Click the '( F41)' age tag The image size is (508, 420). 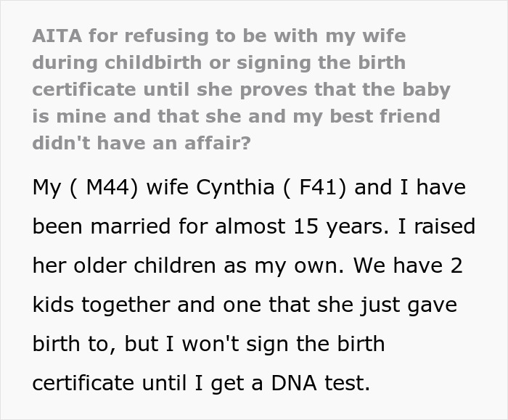coord(314,187)
